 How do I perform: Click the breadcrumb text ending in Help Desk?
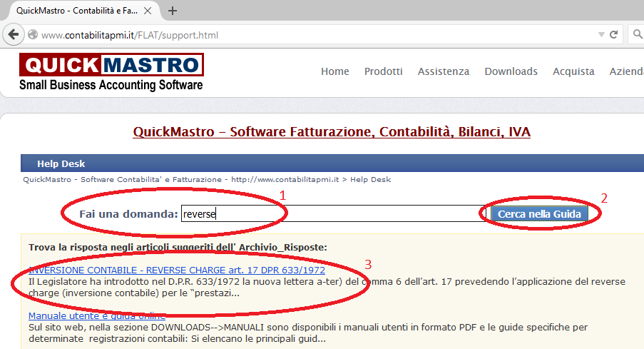(207, 180)
